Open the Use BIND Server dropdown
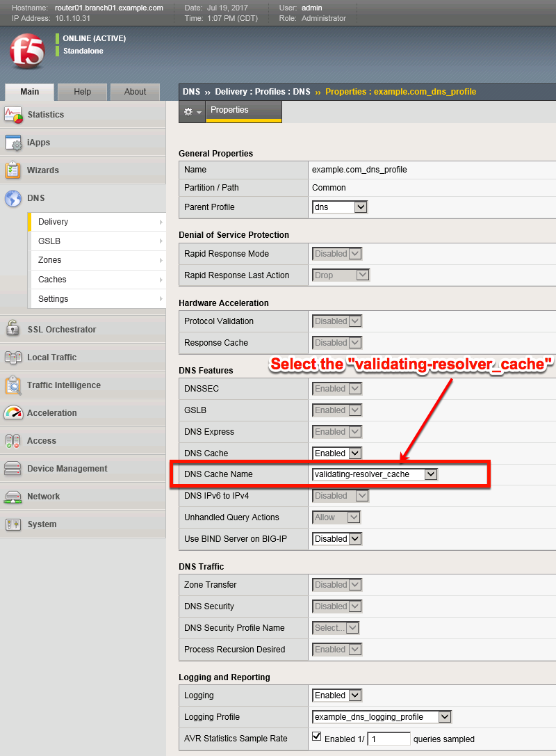Image resolution: width=556 pixels, height=756 pixels. (x=337, y=538)
